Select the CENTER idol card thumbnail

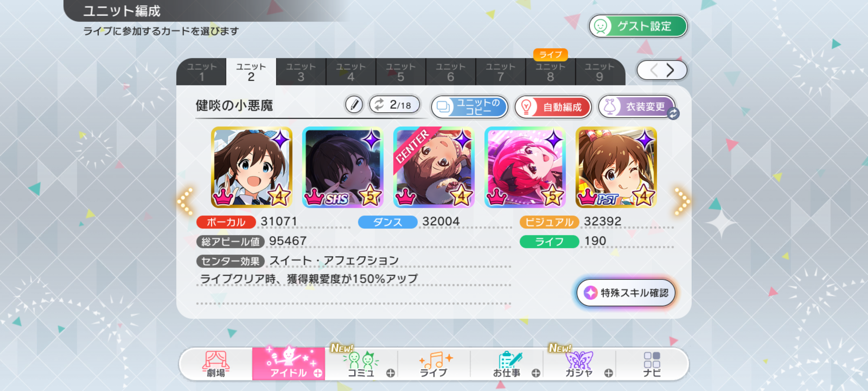[434, 167]
